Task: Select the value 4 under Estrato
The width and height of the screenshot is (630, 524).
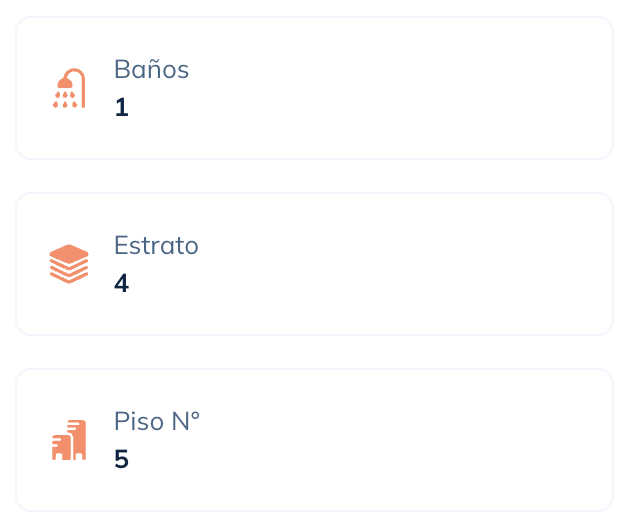Action: click(x=121, y=283)
